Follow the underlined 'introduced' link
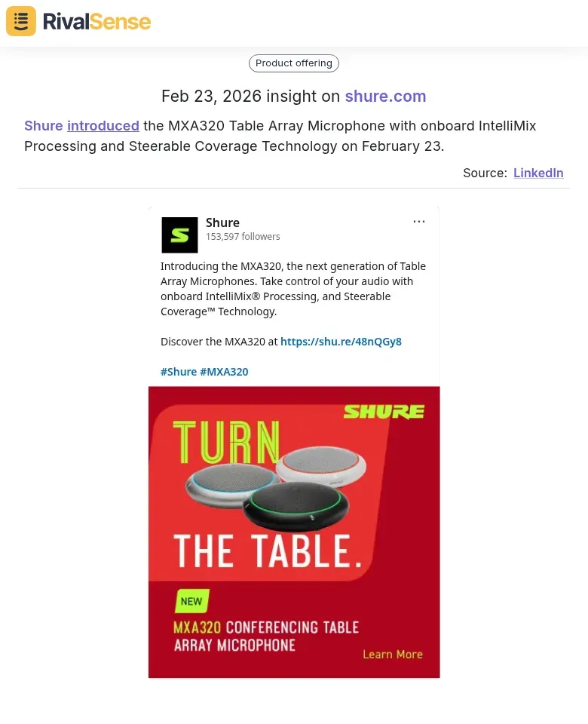 click(103, 126)
